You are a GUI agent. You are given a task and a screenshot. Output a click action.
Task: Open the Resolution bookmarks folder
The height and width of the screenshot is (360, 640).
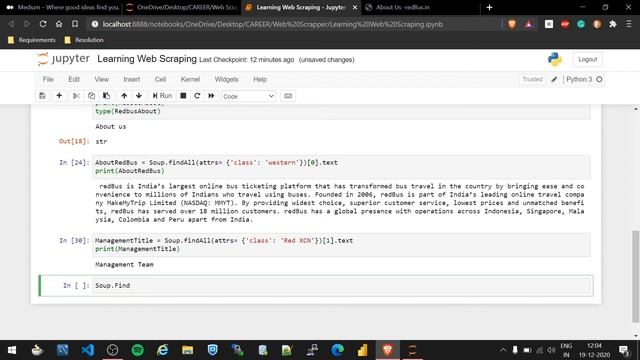tap(84, 40)
